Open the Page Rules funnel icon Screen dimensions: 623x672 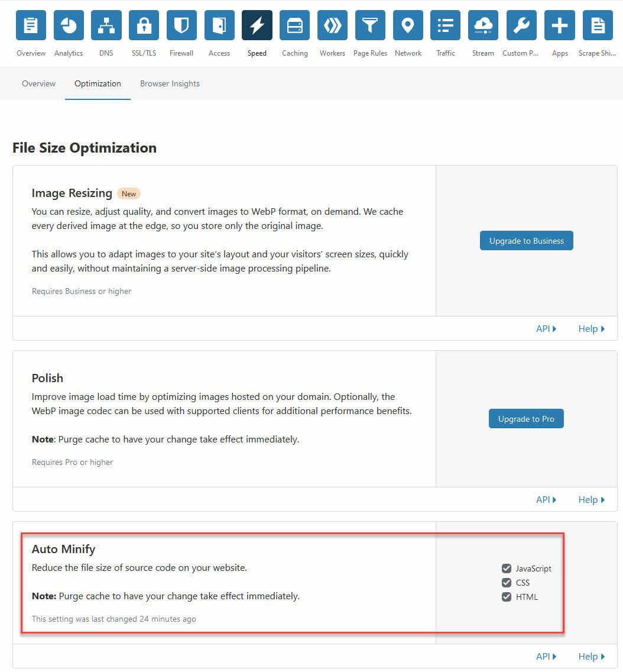coord(370,25)
